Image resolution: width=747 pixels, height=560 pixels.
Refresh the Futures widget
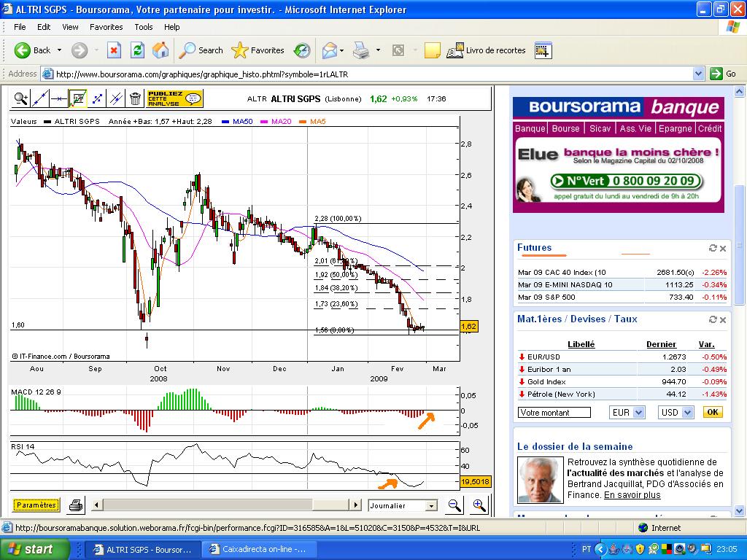pyautogui.click(x=713, y=248)
